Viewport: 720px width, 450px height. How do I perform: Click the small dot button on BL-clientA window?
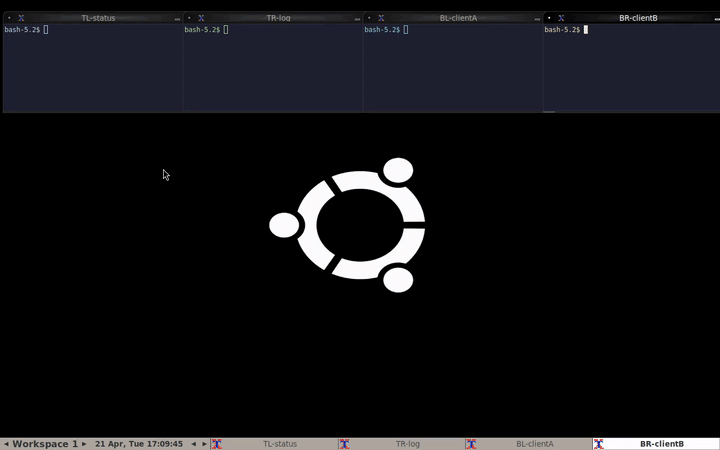pyautogui.click(x=369, y=18)
